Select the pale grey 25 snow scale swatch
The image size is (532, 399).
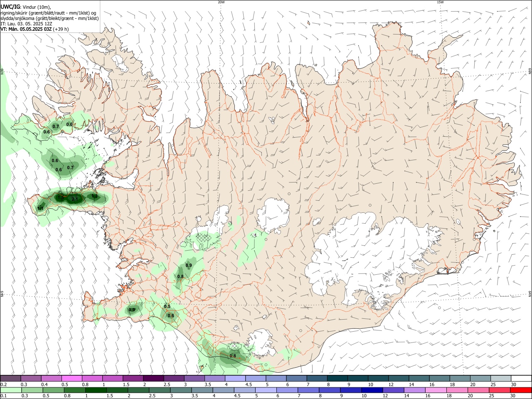pyautogui.click(x=501, y=378)
